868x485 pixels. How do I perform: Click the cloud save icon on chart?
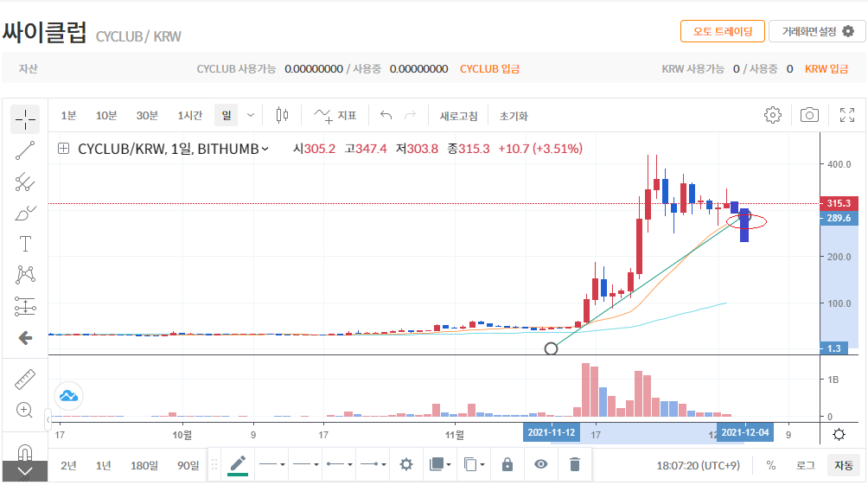(x=68, y=395)
